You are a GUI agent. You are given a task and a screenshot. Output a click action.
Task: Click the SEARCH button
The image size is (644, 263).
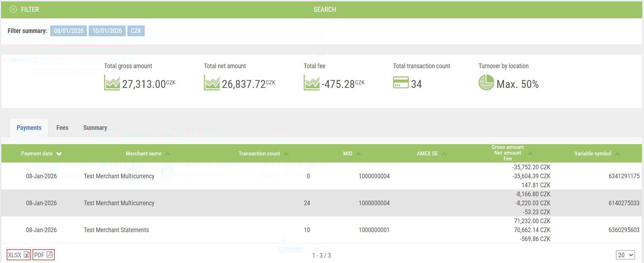[x=325, y=10]
